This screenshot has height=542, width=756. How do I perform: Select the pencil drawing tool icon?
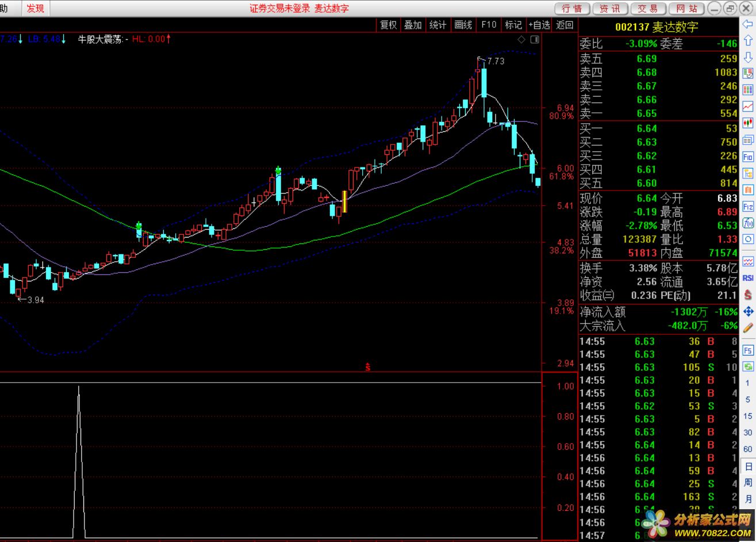tap(748, 328)
